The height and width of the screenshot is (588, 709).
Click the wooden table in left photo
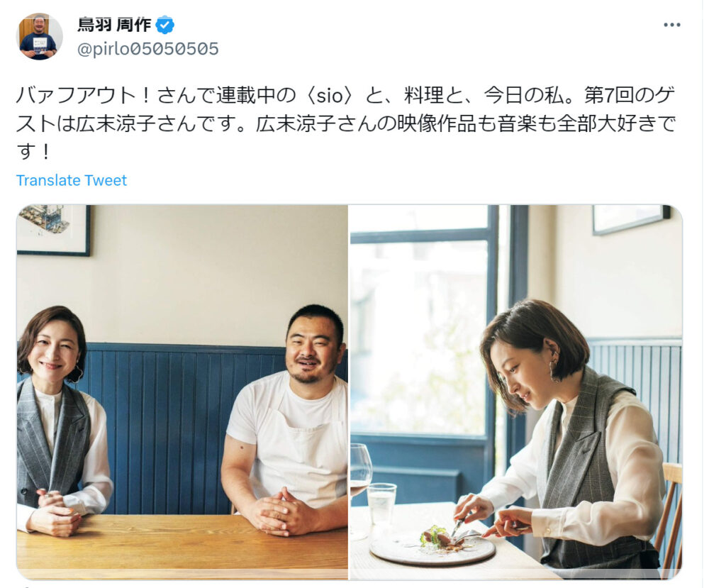182,548
